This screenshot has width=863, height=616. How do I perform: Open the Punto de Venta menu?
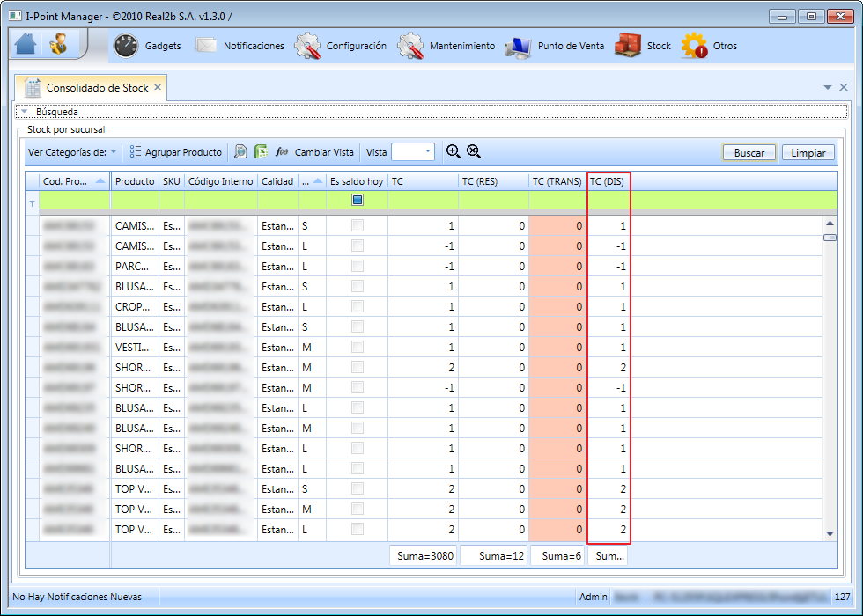click(555, 46)
